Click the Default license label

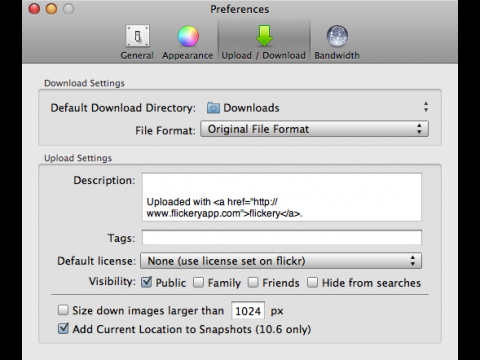tap(96, 261)
